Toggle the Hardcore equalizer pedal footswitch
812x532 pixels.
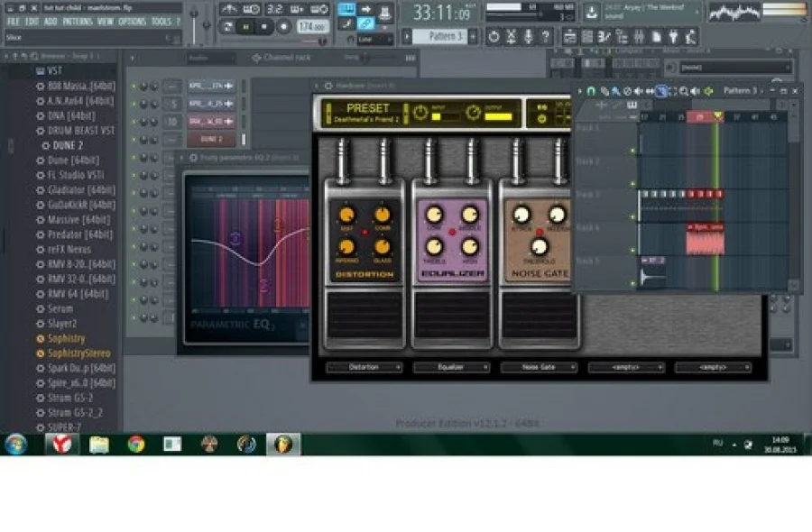click(x=452, y=316)
